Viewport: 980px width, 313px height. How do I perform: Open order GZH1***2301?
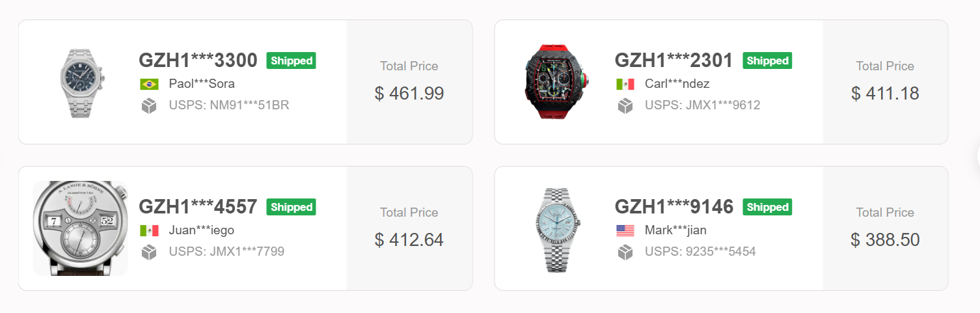click(x=674, y=61)
